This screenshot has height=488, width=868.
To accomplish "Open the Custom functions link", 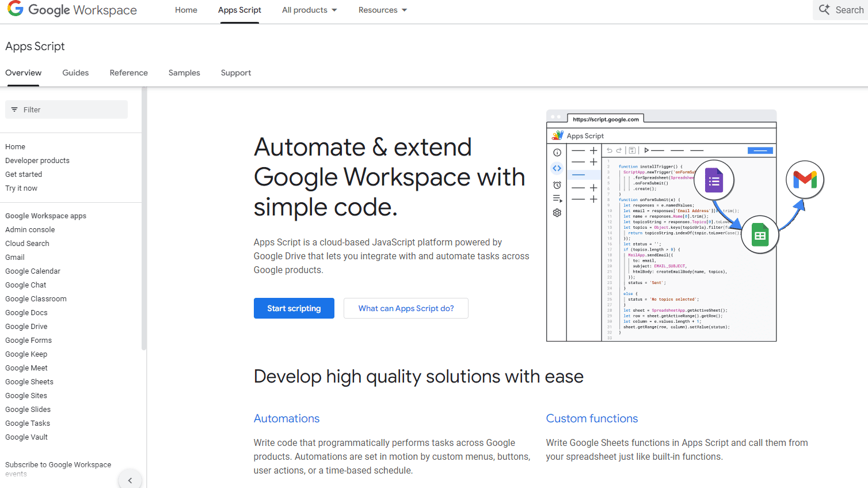I will 592,418.
